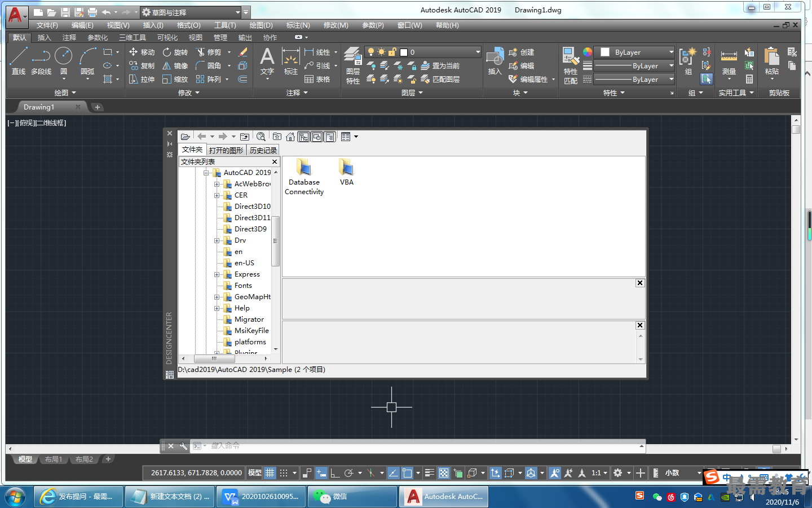Switch to the 插入 ribbon tab
The width and height of the screenshot is (812, 508).
[x=44, y=38]
